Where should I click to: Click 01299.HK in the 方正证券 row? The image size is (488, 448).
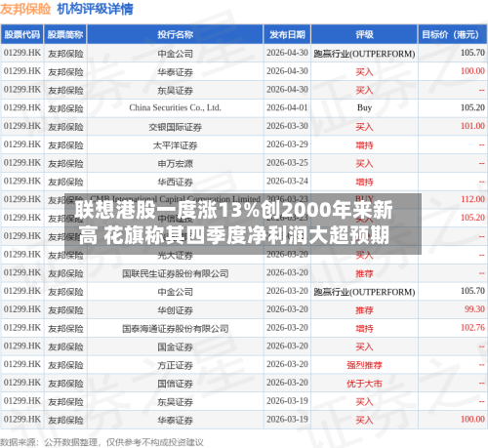(22, 364)
